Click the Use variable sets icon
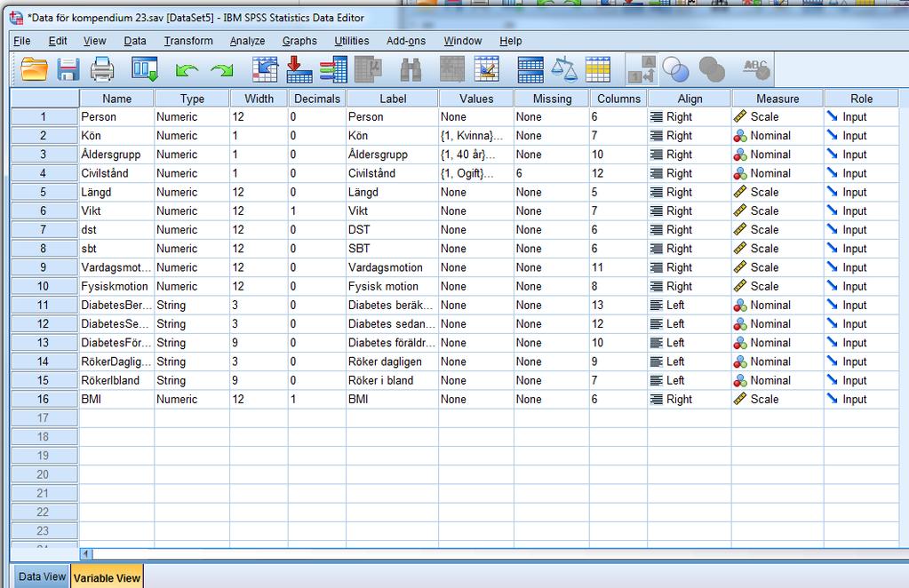 tap(675, 69)
